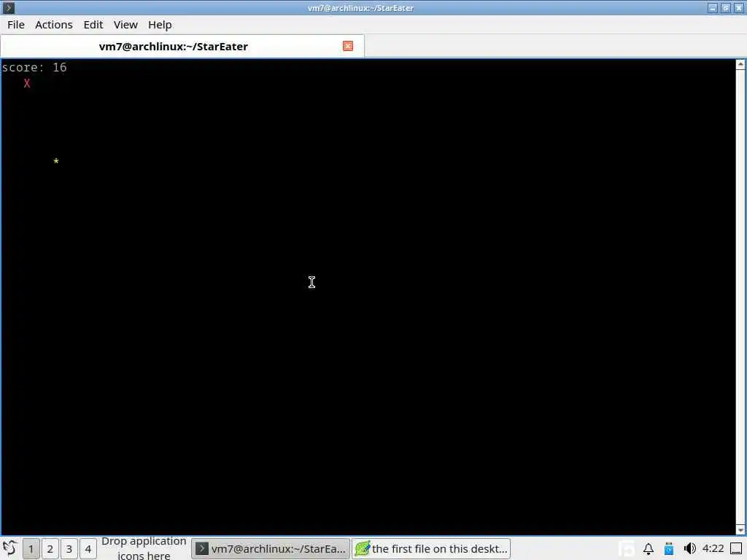Open the View menu
The width and height of the screenshot is (747, 560).
click(x=125, y=25)
